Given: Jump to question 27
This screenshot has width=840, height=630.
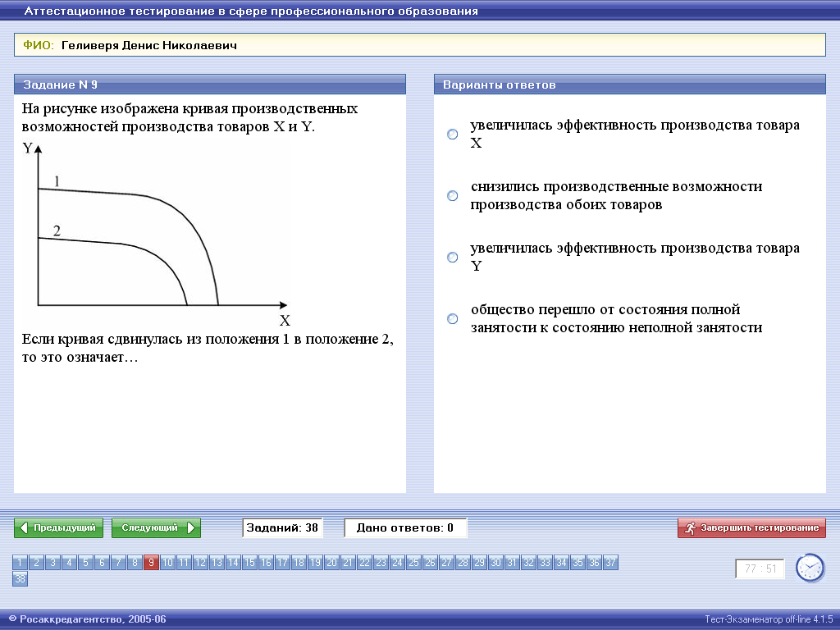Looking at the screenshot, I should (446, 563).
